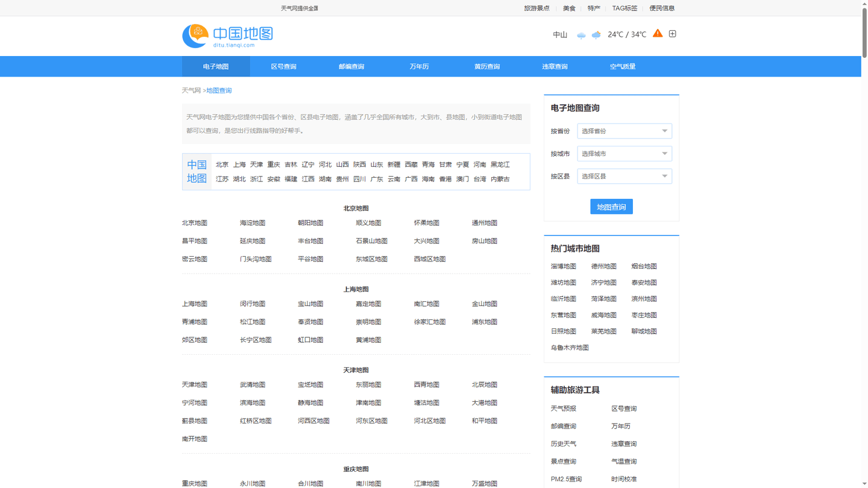
Task: Select 黑龙江 in the province list
Action: point(500,164)
